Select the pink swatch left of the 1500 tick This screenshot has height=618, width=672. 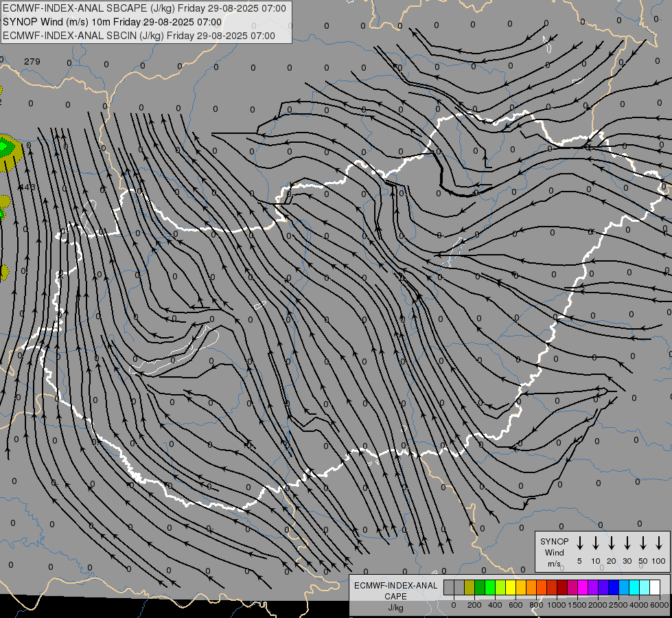573,587
